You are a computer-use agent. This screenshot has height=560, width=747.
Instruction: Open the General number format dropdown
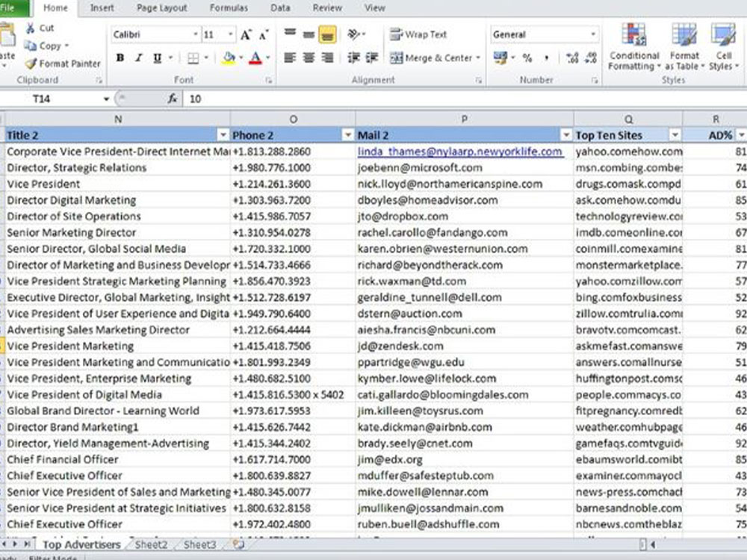[x=592, y=34]
